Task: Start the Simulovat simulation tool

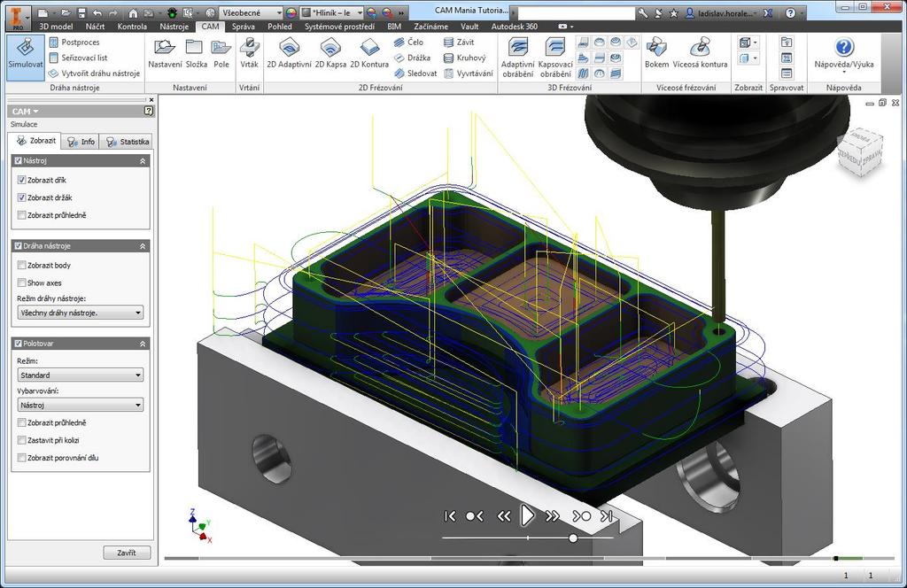Action: tap(26, 58)
